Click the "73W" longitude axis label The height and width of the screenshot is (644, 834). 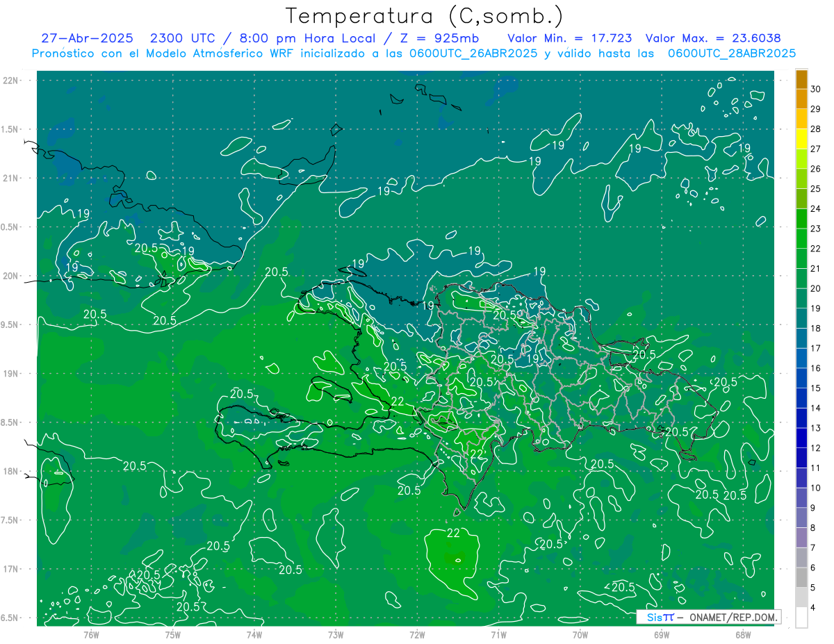click(336, 634)
